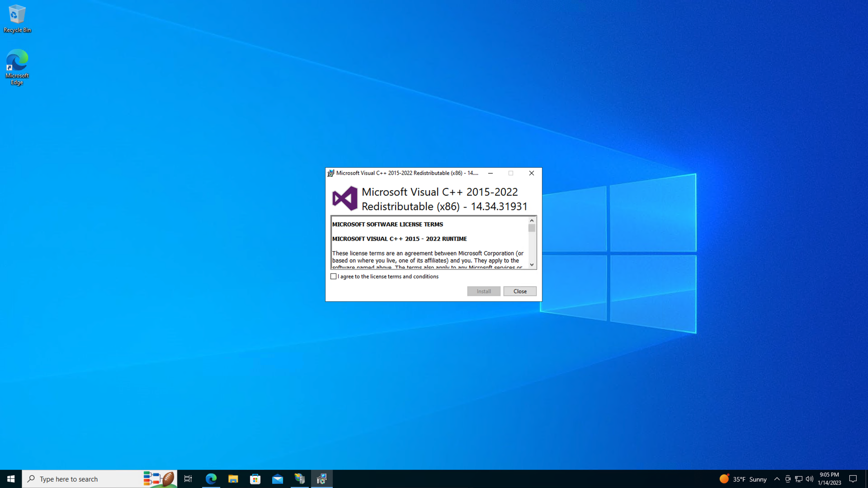
Task: Select Microsoft Edge desktop shortcut
Action: tap(17, 66)
